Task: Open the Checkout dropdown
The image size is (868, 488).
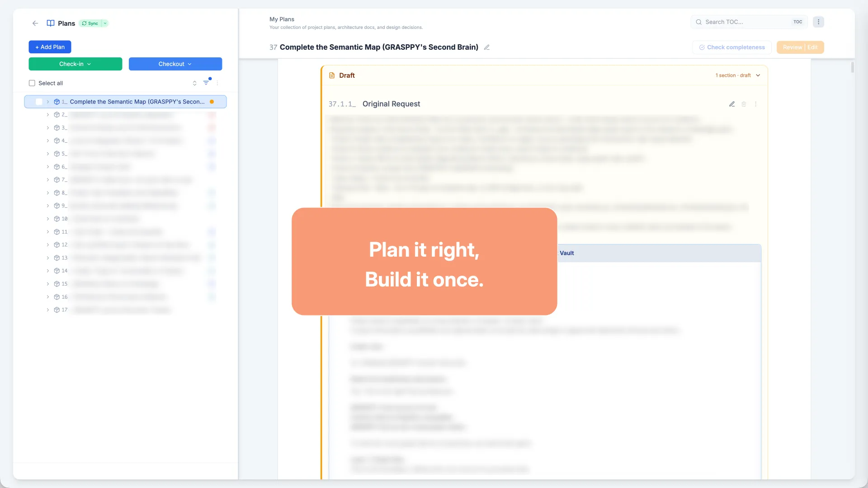Action: [x=175, y=64]
